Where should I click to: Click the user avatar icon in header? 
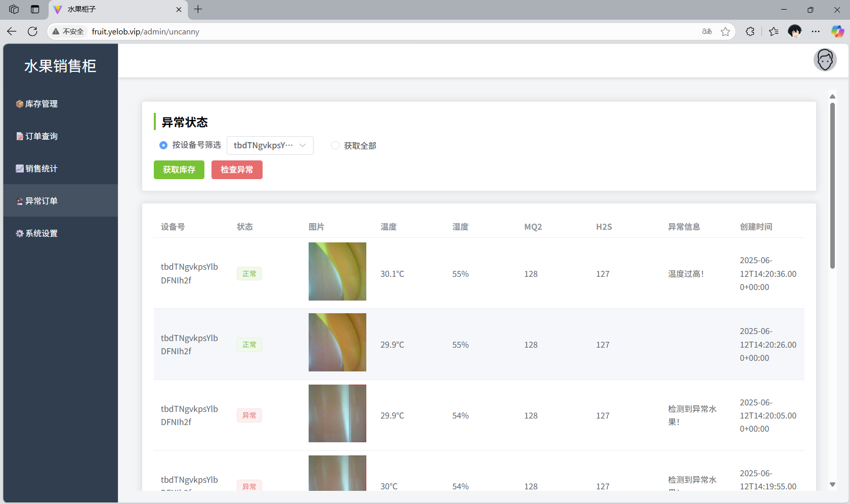tap(825, 60)
